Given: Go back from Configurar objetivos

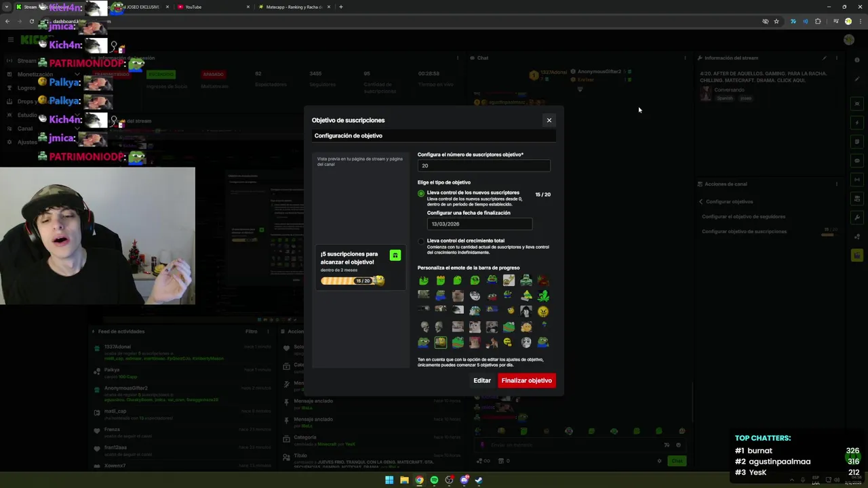Looking at the screenshot, I should [701, 201].
